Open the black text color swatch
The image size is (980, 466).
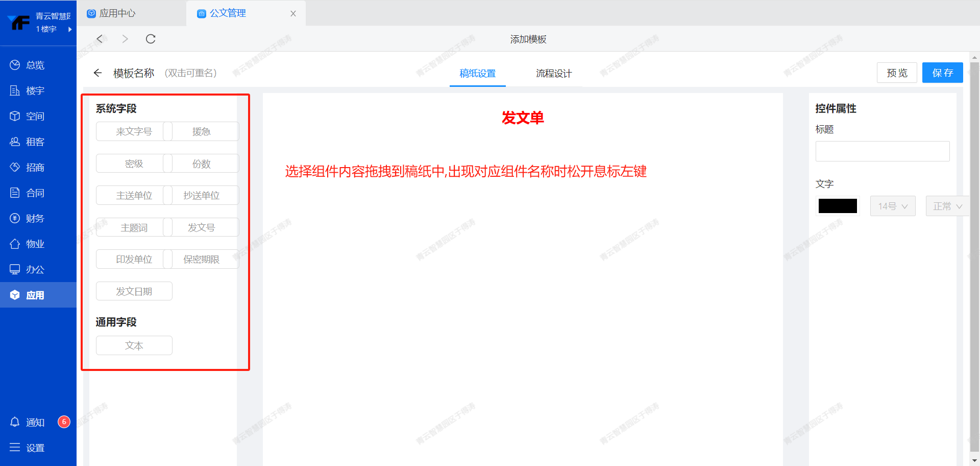tap(838, 206)
